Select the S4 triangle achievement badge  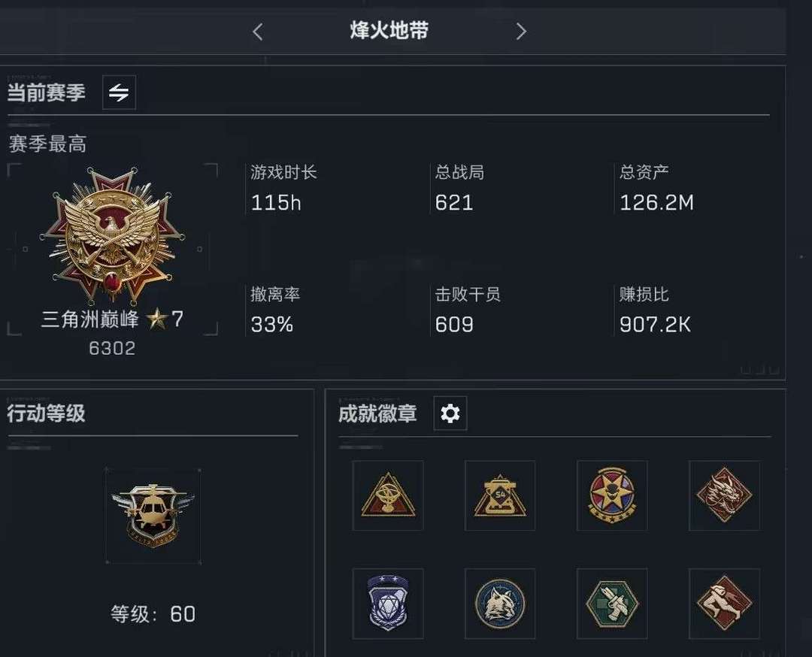coord(500,495)
